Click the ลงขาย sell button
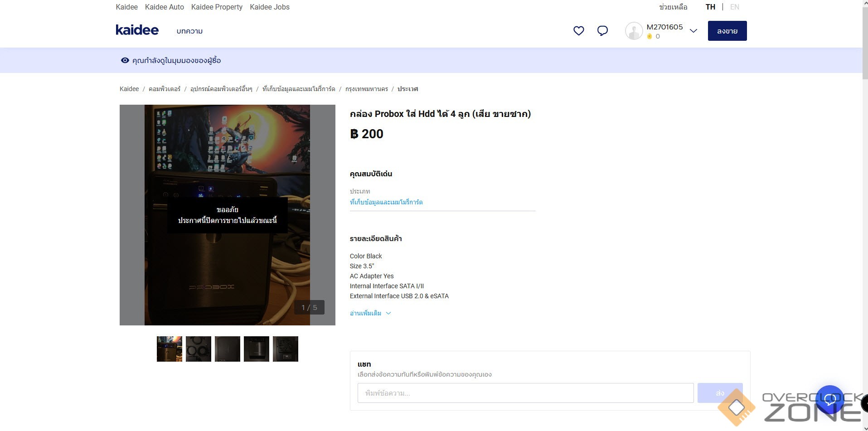Viewport: 868px width, 431px height. [x=727, y=31]
